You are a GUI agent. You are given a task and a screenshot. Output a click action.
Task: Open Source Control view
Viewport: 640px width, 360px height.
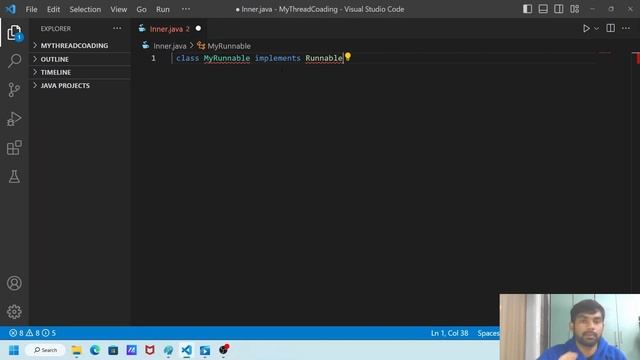(x=14, y=90)
